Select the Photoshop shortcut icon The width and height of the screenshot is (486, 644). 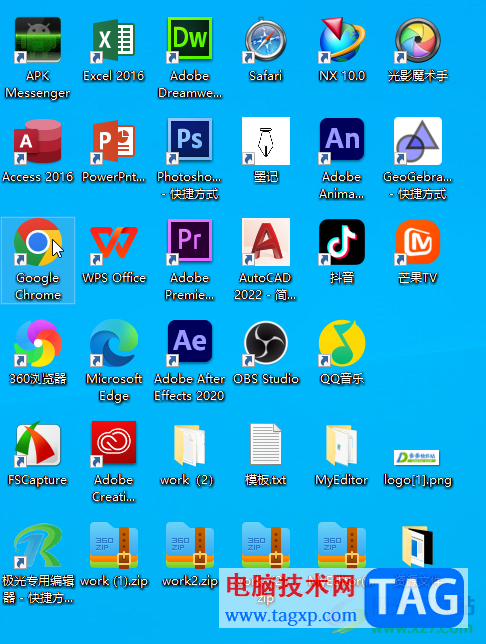coord(190,141)
